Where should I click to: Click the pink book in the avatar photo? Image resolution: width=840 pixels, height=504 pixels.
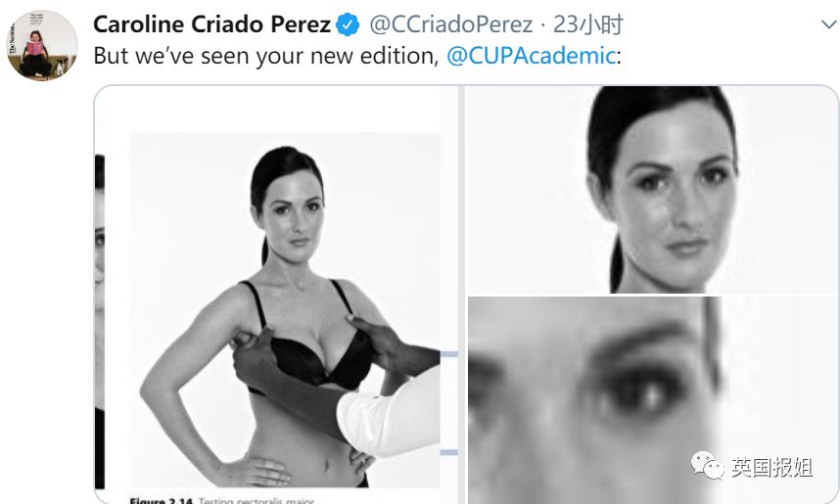(34, 48)
